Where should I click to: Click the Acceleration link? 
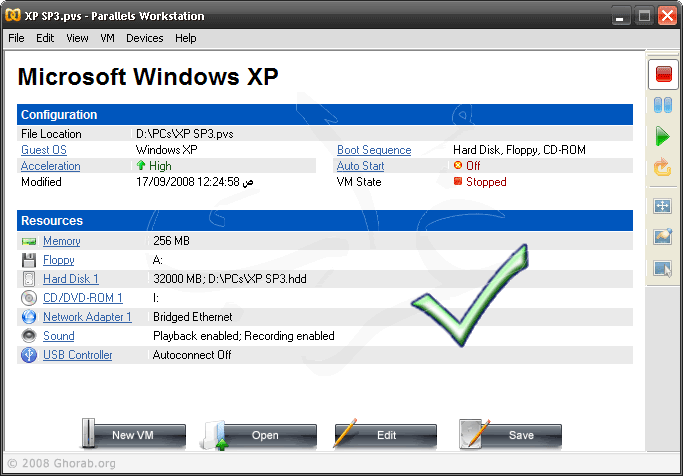[51, 166]
